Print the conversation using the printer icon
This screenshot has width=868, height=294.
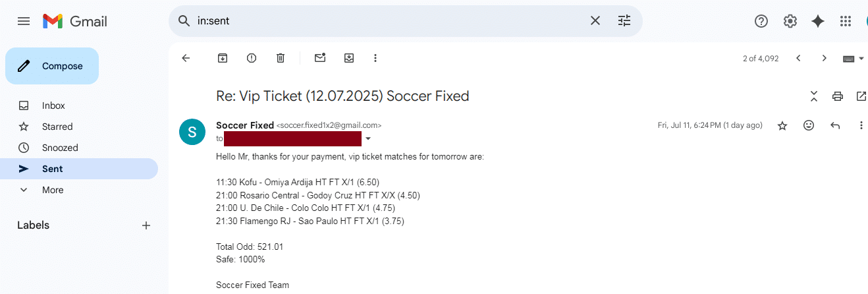pos(838,96)
